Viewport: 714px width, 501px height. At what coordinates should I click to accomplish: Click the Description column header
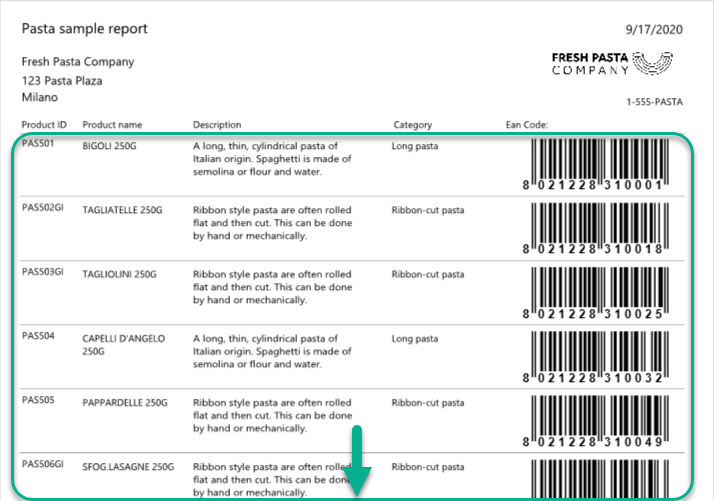(217, 125)
